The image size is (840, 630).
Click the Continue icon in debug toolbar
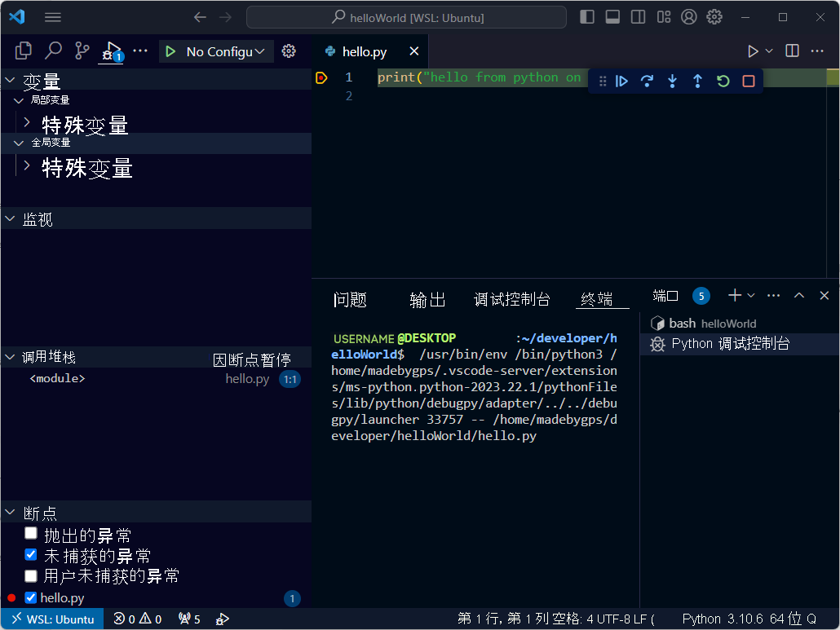(x=622, y=80)
